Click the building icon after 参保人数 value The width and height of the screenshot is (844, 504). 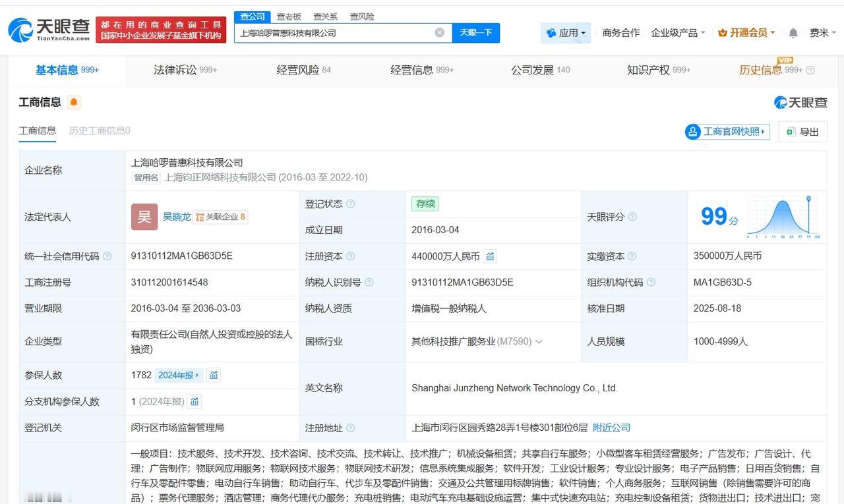(214, 375)
